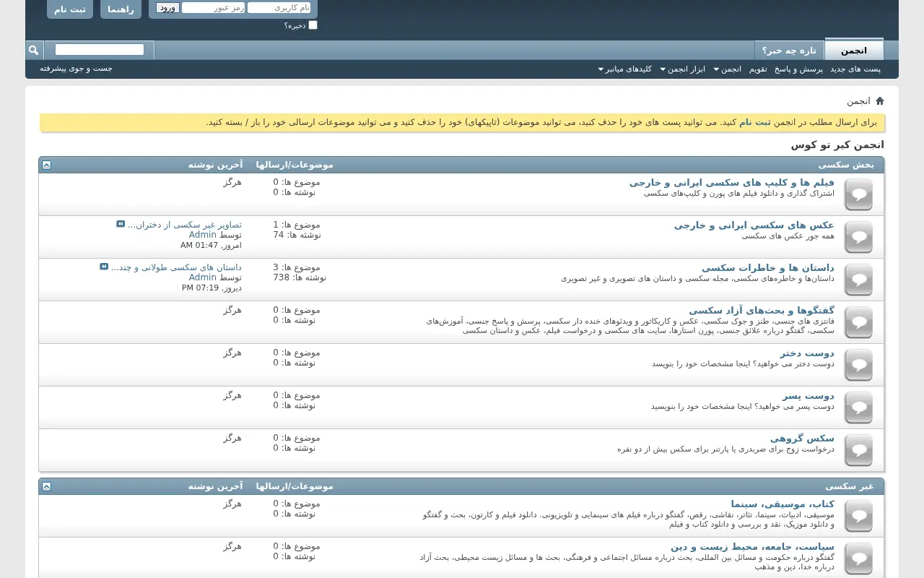The height and width of the screenshot is (578, 924).
Task: Click the امروز, 01:47 AM timestamp
Action: click(x=211, y=246)
